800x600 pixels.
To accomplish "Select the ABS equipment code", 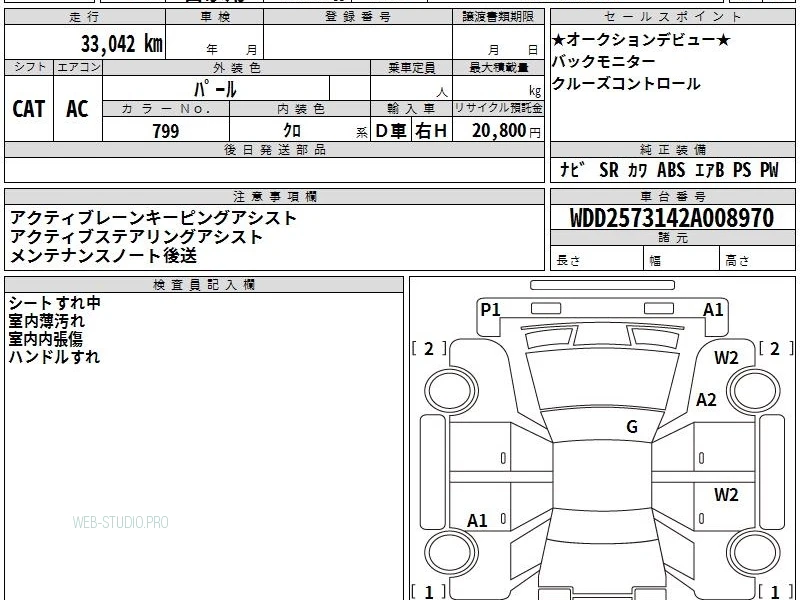I will coord(671,170).
